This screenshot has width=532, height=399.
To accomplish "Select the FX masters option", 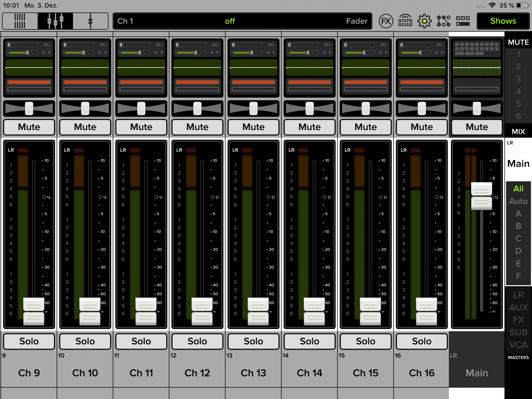I will coord(518,320).
